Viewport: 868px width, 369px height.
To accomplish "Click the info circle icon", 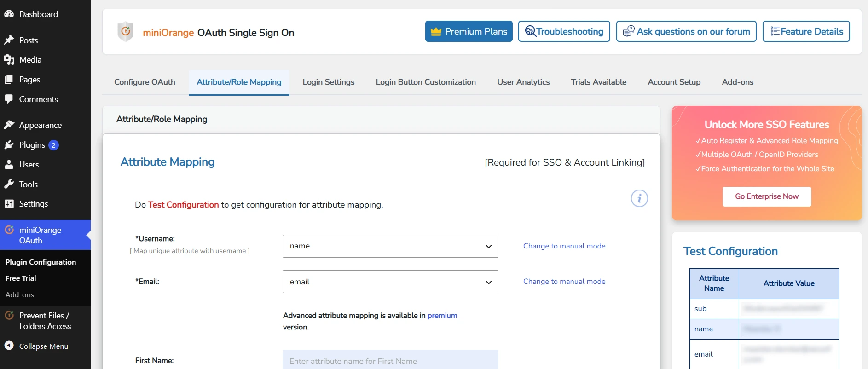I will point(639,198).
